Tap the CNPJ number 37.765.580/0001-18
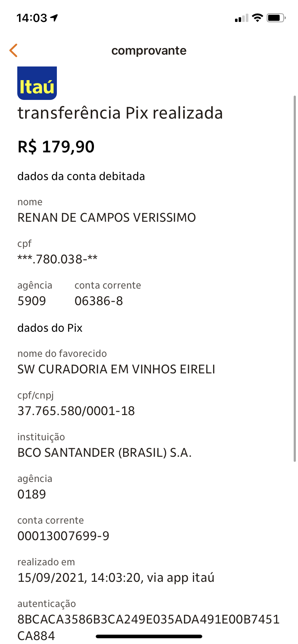Image resolution: width=298 pixels, height=644 pixels. 76,411
